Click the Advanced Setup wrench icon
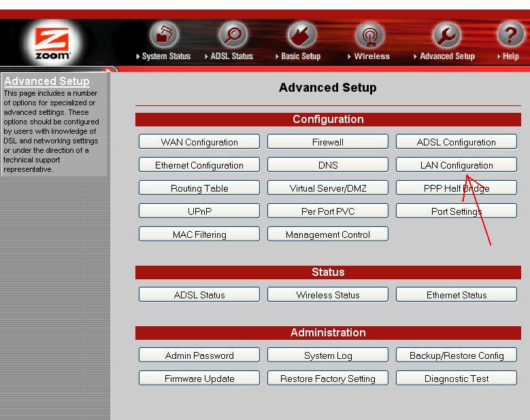 (447, 35)
